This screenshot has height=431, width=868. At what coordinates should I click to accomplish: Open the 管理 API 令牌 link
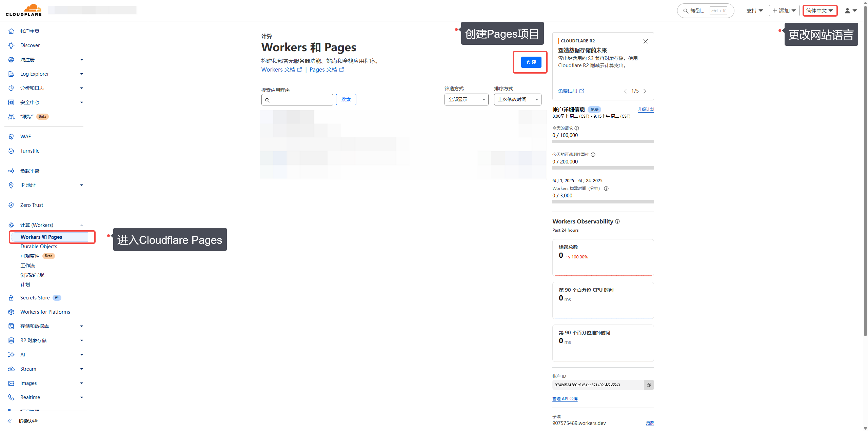click(x=565, y=398)
